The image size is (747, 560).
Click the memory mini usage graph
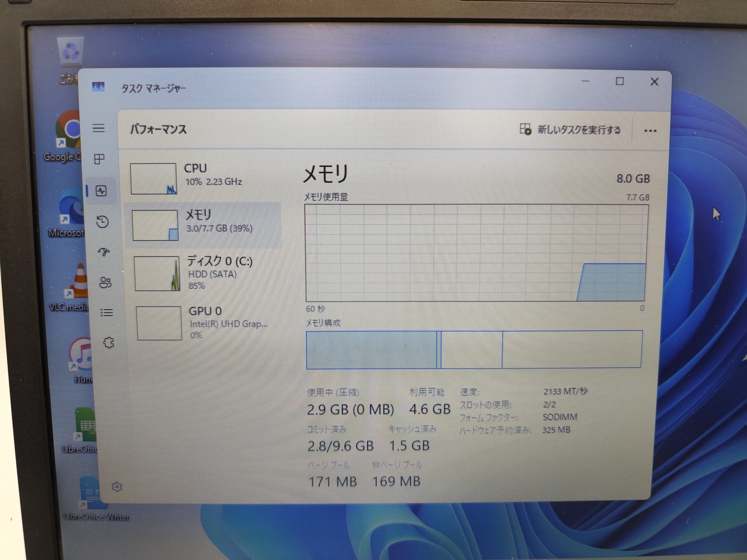coord(155,225)
